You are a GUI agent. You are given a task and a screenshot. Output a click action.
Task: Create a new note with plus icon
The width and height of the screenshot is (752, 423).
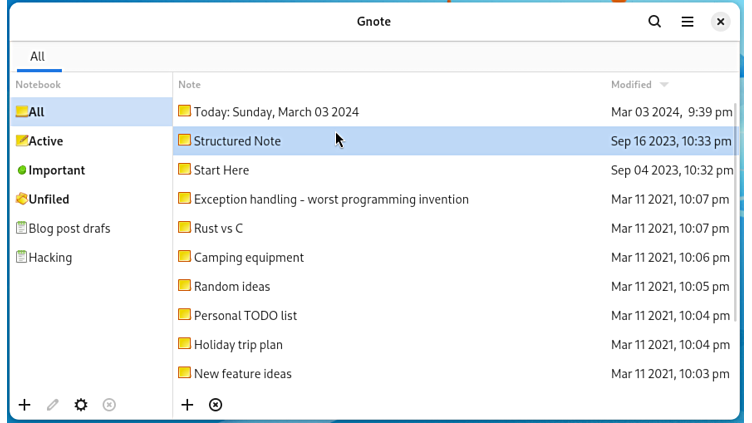tap(187, 405)
